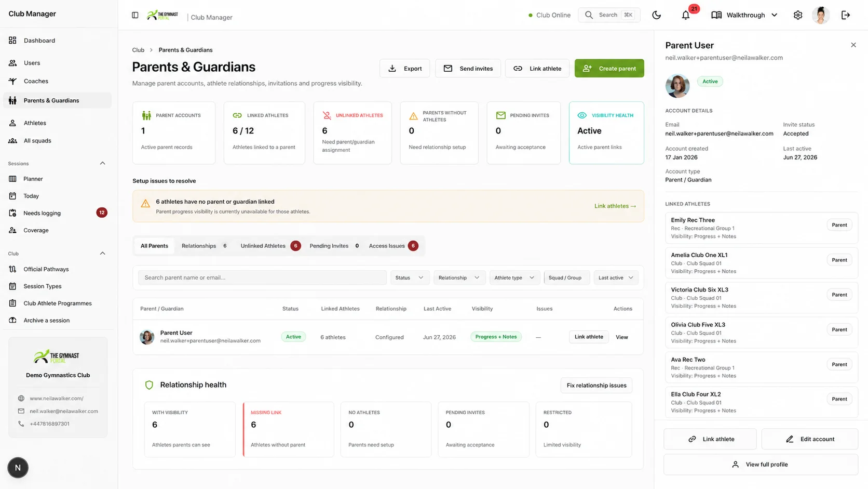
Task: Close the Parent User side panel
Action: pos(853,45)
